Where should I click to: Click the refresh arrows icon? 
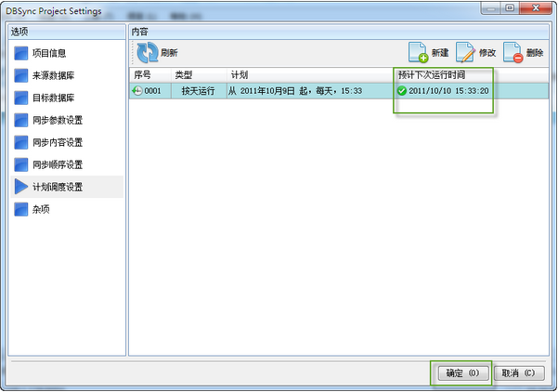click(148, 53)
